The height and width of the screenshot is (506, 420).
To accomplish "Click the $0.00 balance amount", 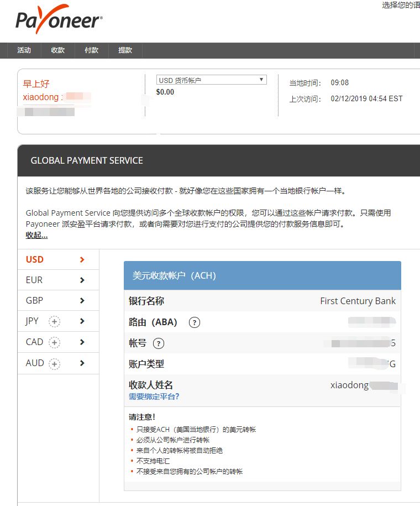I will point(165,92).
